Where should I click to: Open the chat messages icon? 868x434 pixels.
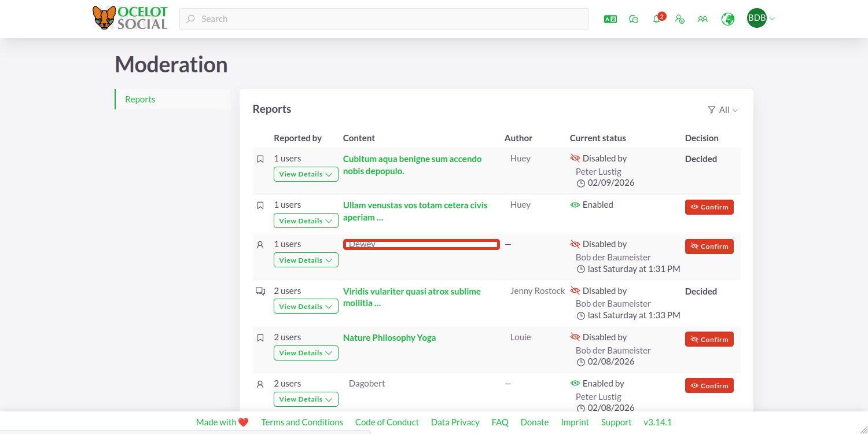coord(634,19)
